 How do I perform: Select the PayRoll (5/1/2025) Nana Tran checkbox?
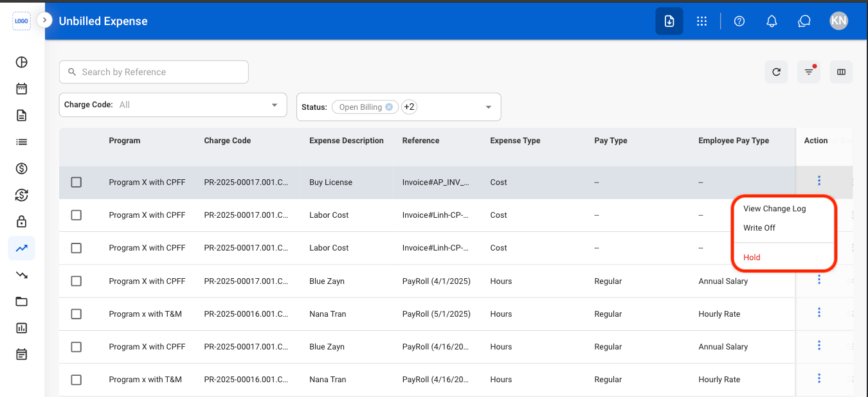click(x=77, y=314)
